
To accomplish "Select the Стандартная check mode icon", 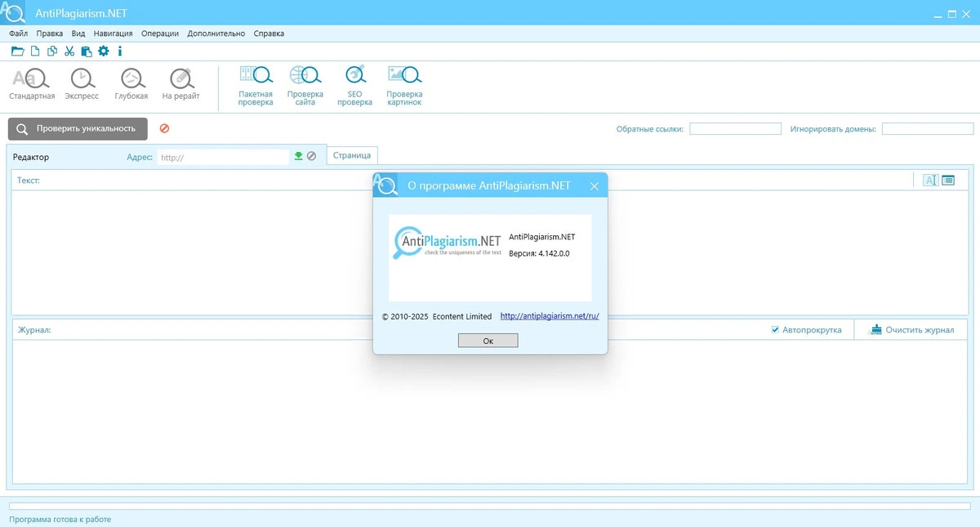I will point(32,84).
